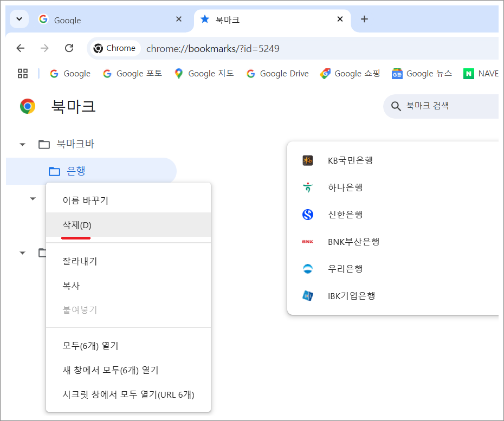Close the 북마크 tab

[x=340, y=20]
